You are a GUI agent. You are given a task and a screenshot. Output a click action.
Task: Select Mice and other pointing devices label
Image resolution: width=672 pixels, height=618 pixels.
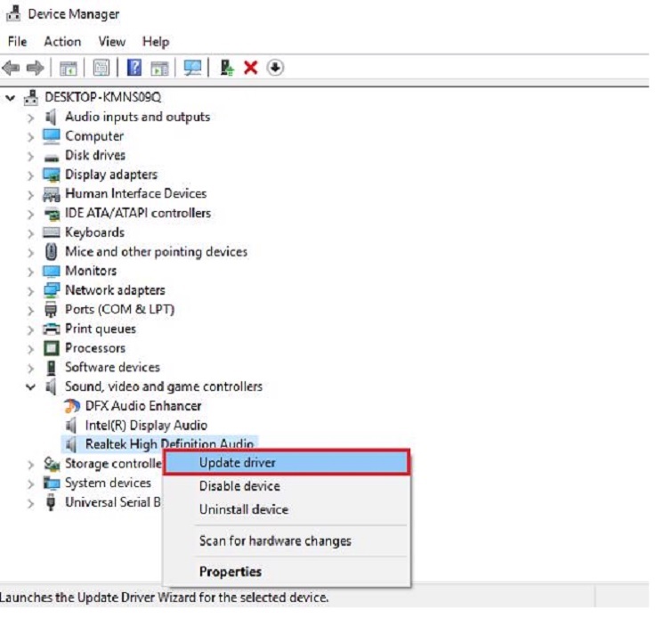tap(156, 252)
